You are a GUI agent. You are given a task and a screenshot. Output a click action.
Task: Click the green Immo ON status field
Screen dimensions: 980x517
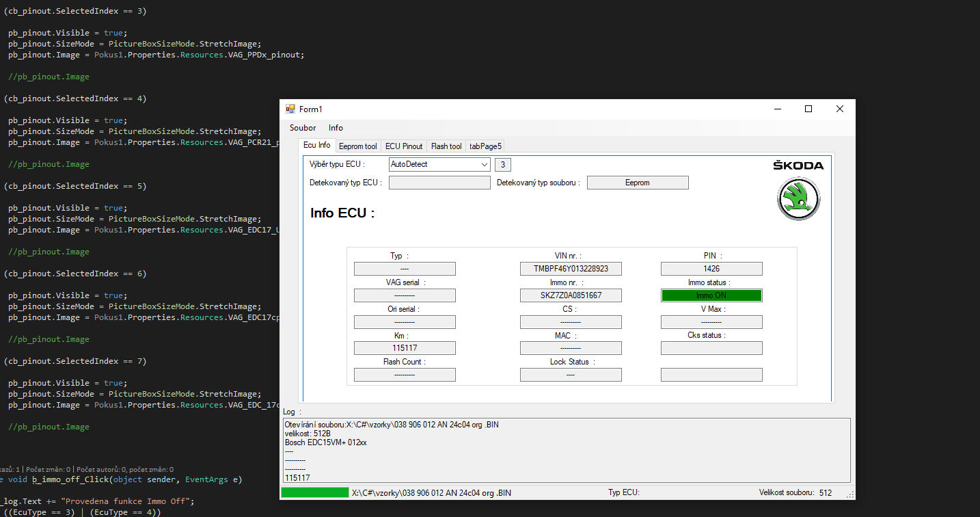tap(711, 295)
